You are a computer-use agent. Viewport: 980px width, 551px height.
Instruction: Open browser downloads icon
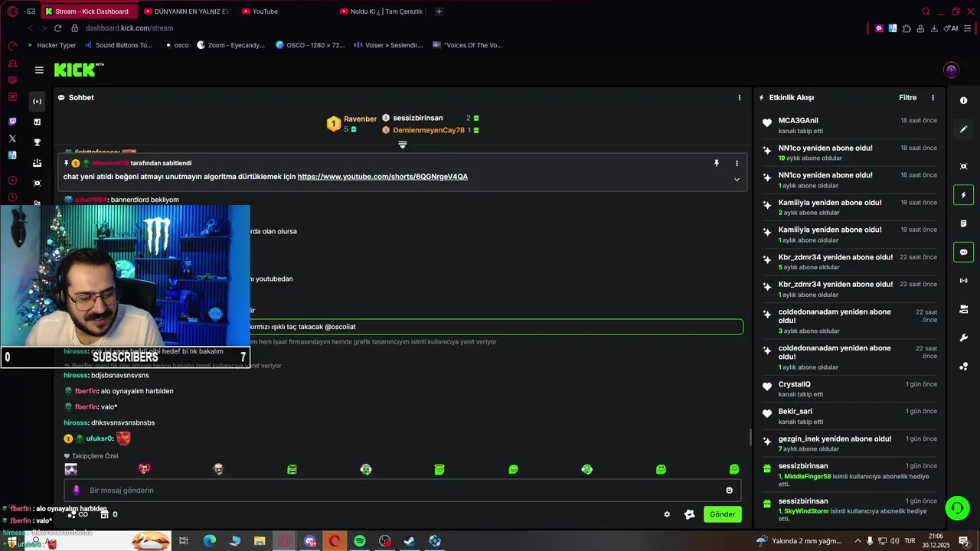tap(934, 28)
